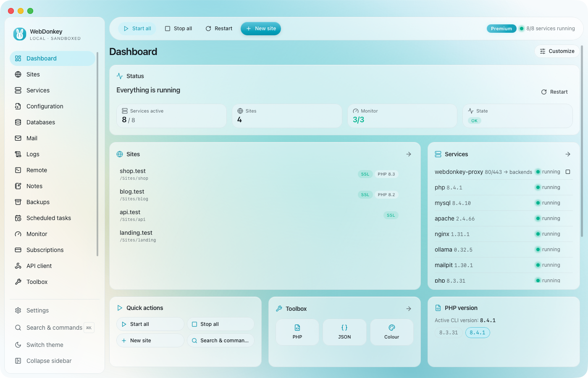Toggle theme with Switch theme
The image size is (588, 378).
(x=55, y=345)
